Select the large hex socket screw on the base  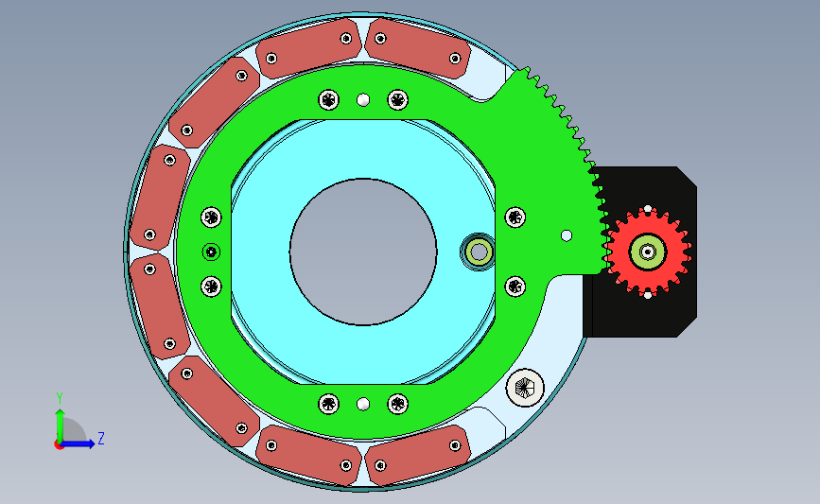tap(525, 388)
